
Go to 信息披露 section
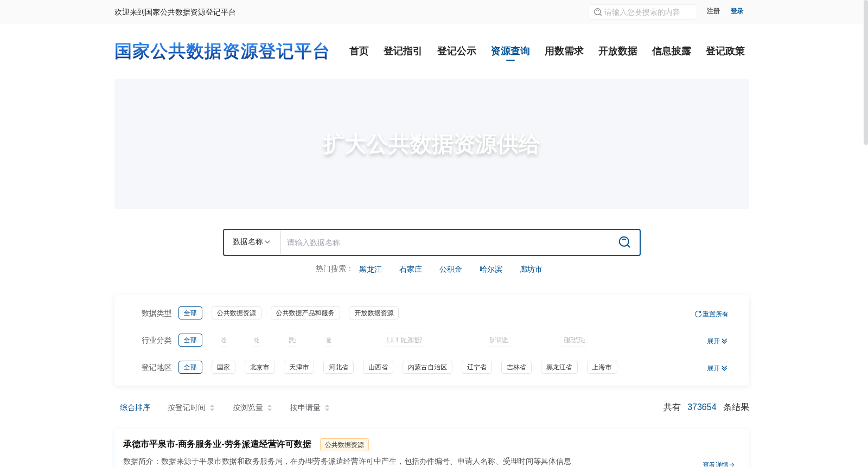coord(671,51)
